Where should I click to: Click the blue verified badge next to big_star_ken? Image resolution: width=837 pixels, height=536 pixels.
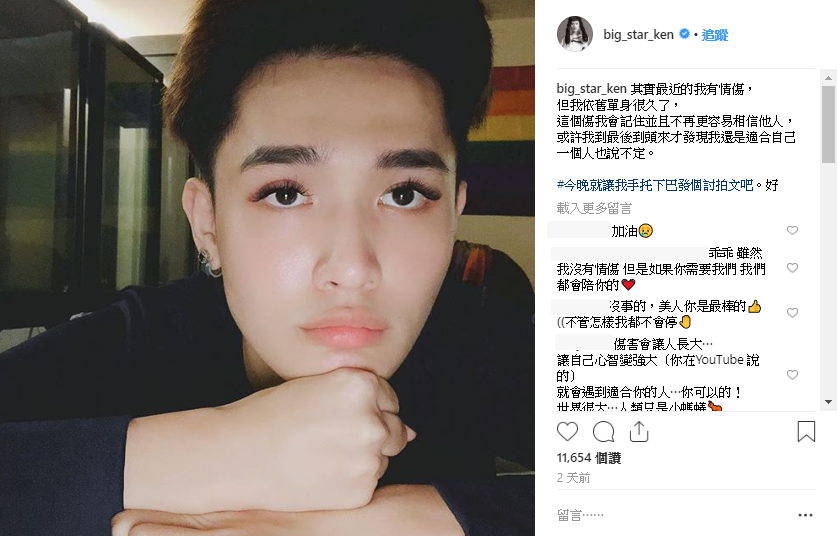tap(684, 34)
